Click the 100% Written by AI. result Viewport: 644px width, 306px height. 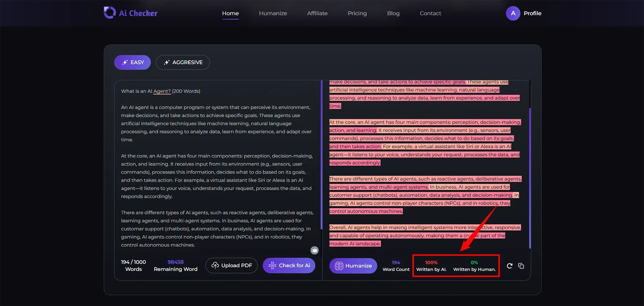431,266
